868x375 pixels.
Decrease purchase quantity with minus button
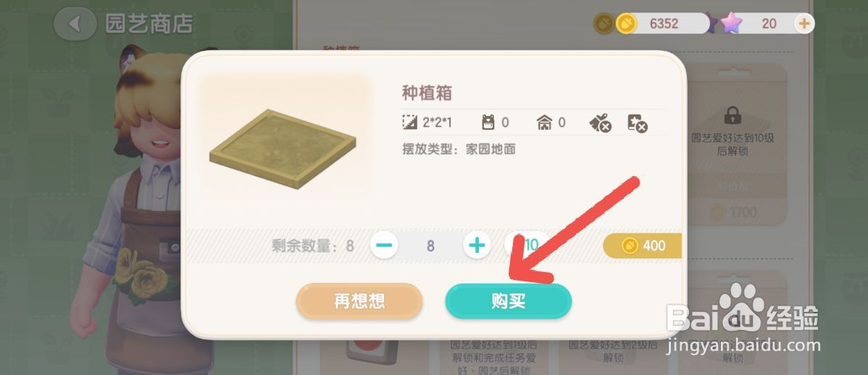point(384,245)
